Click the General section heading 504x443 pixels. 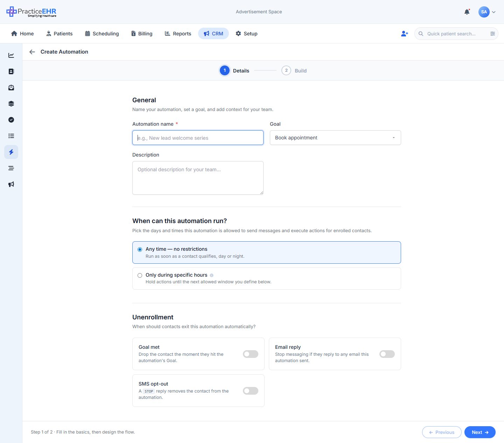(144, 100)
